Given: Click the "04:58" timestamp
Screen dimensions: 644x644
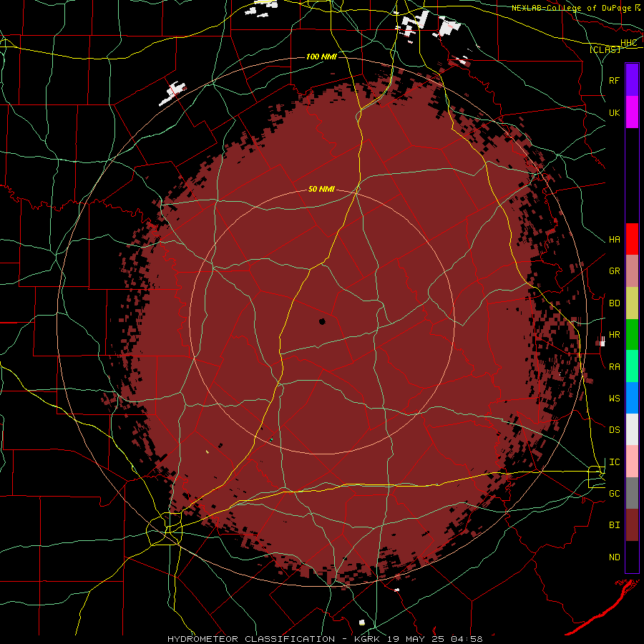Looking at the screenshot, I should pyautogui.click(x=467, y=639).
